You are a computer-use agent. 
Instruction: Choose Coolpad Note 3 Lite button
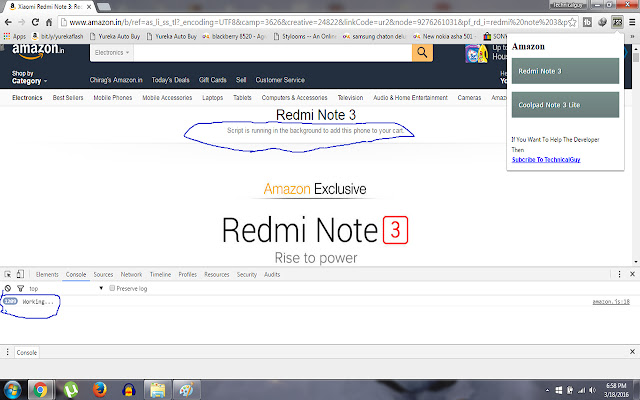coord(565,105)
